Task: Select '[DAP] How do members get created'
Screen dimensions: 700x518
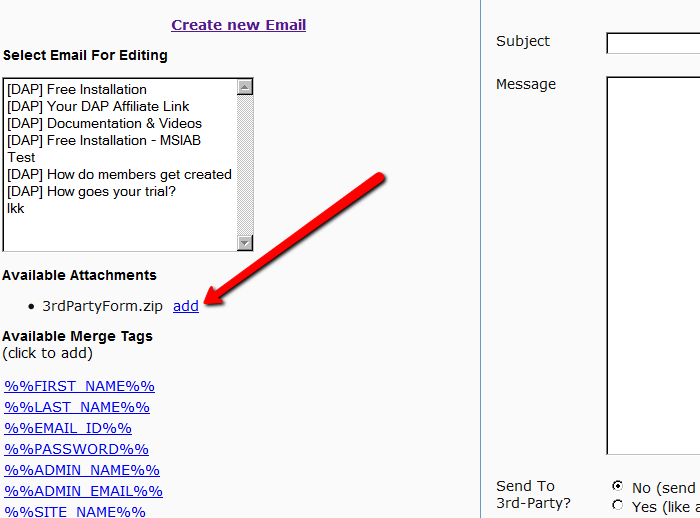Action: pos(119,175)
